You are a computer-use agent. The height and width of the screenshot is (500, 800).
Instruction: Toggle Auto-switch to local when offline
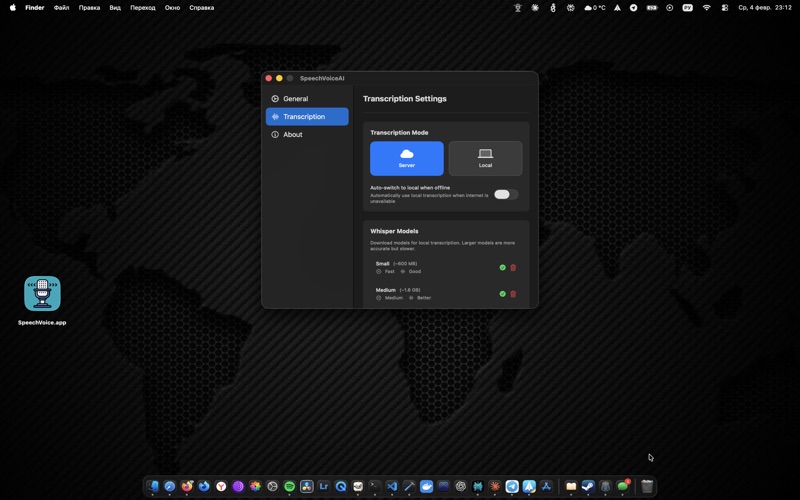[506, 194]
